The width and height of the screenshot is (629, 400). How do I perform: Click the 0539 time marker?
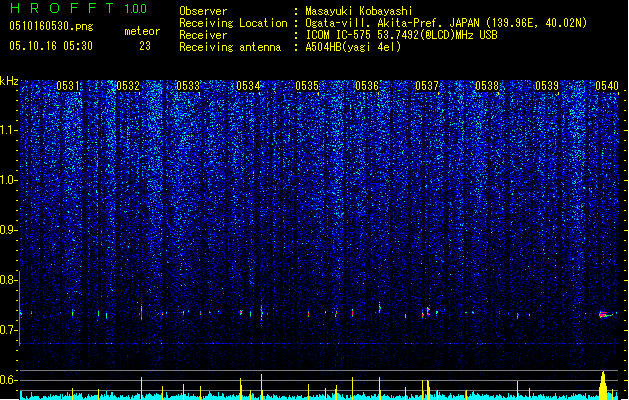click(547, 86)
